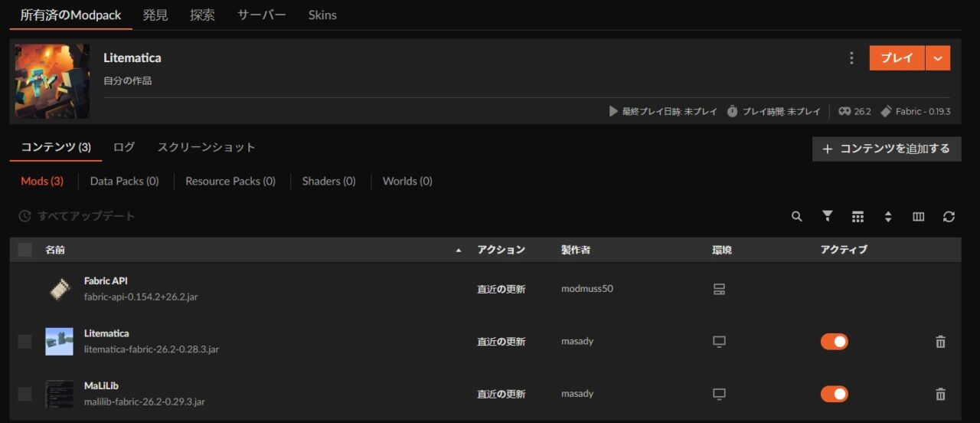
Task: Open the Skins tab
Action: coord(322,15)
